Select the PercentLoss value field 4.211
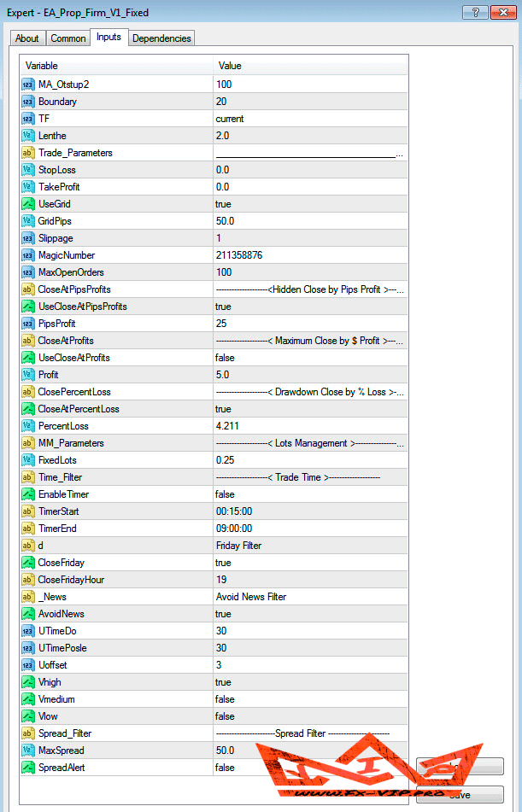This screenshot has width=522, height=812. pyautogui.click(x=310, y=426)
